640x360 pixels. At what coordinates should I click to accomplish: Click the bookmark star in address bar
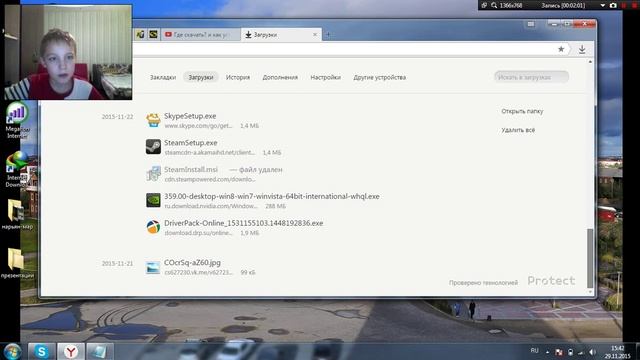pyautogui.click(x=561, y=49)
